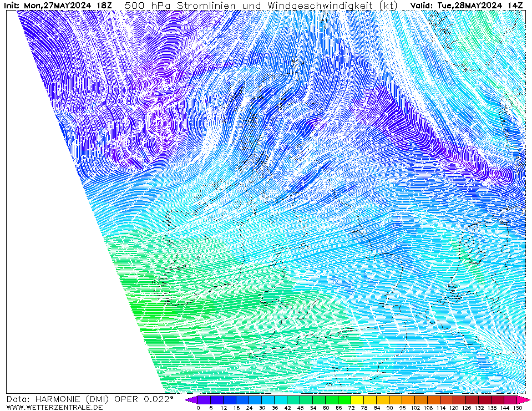Select the dark blue 12–18 kt legend swatch
This screenshot has width=532, height=411.
click(230, 400)
